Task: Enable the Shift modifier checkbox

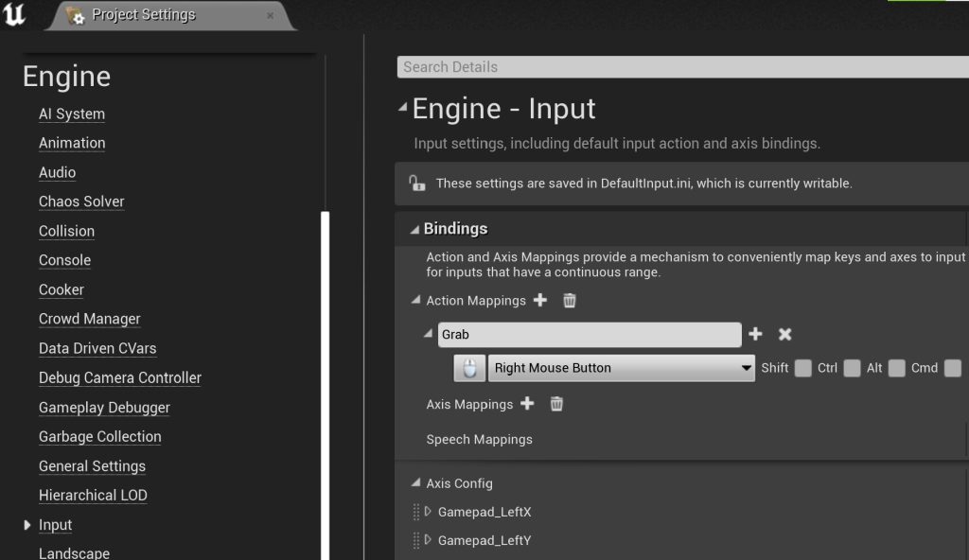Action: 802,368
